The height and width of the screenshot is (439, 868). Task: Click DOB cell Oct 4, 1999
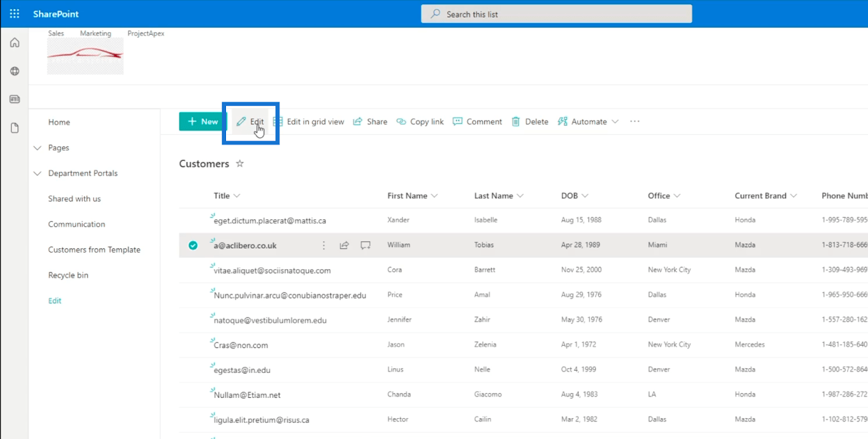579,369
